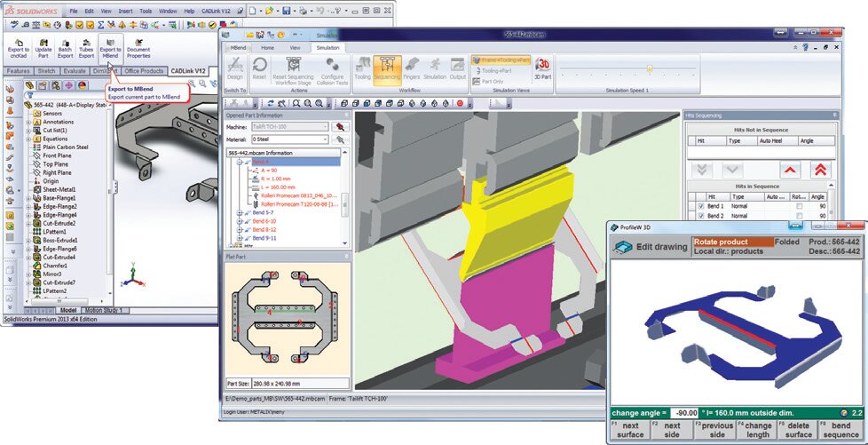The image size is (868, 445).
Task: Click the flat part preview thumbnail
Action: (x=288, y=318)
